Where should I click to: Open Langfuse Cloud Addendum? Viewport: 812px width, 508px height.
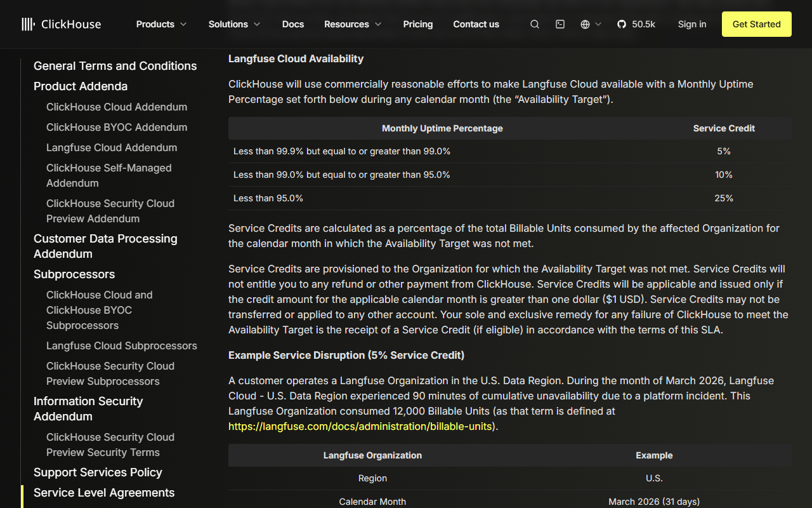pyautogui.click(x=112, y=147)
